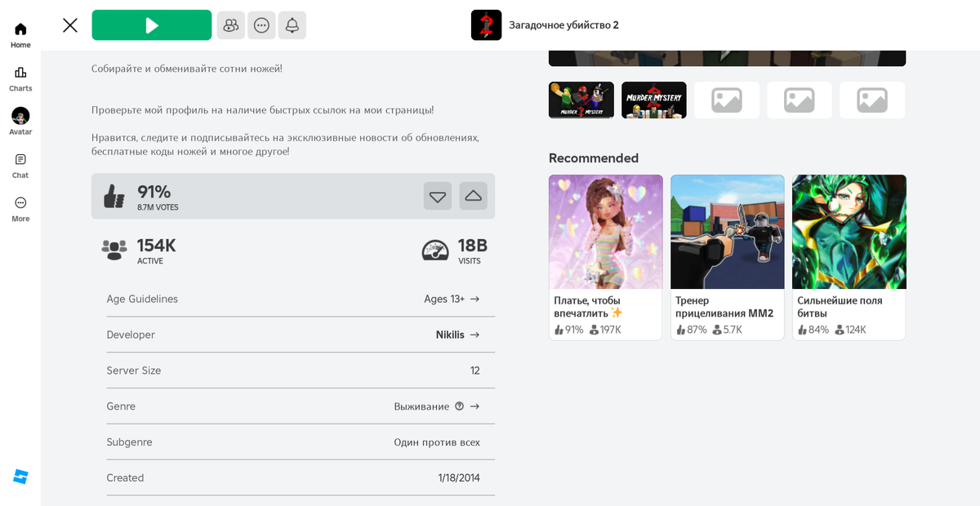Open Chat from the sidebar

point(20,166)
